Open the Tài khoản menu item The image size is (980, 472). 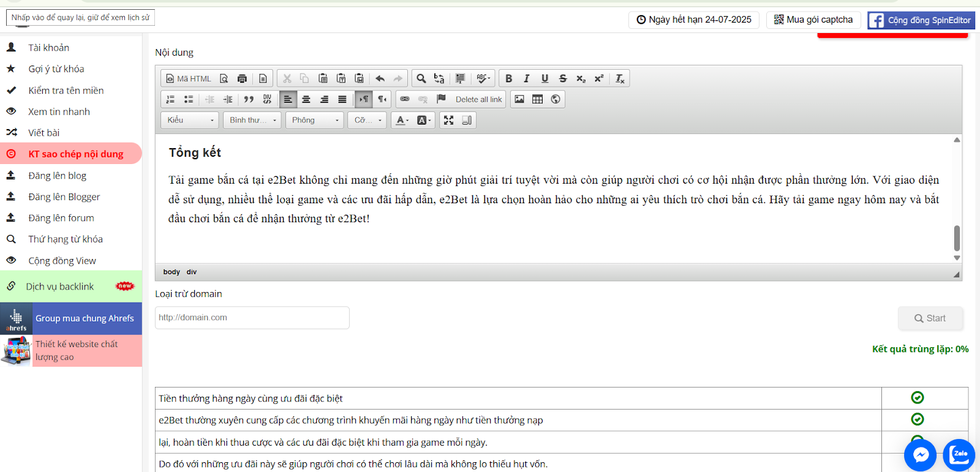tap(48, 48)
